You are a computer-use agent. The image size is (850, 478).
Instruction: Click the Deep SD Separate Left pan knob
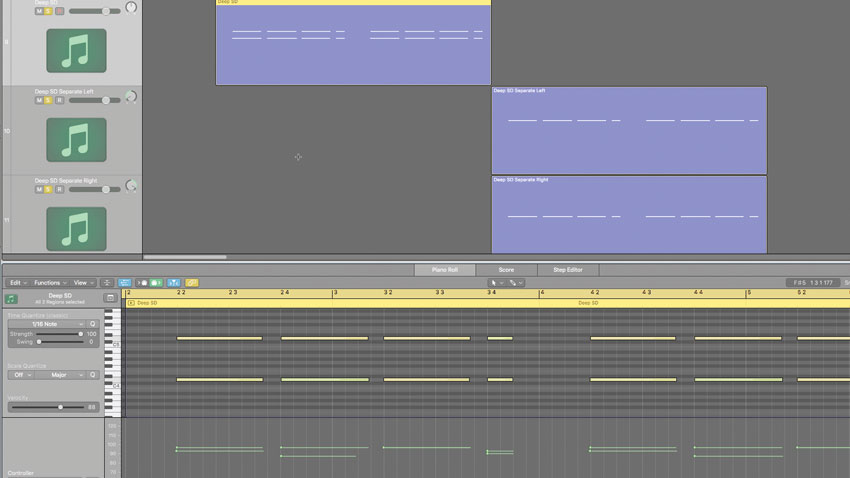pos(131,97)
